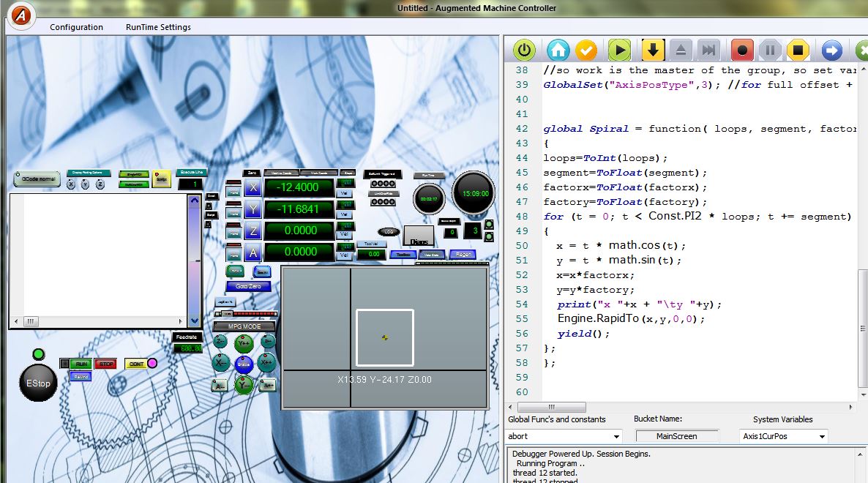Screen dimensions: 868x483
Task: Click the MainScreen bucket name field
Action: tap(676, 436)
